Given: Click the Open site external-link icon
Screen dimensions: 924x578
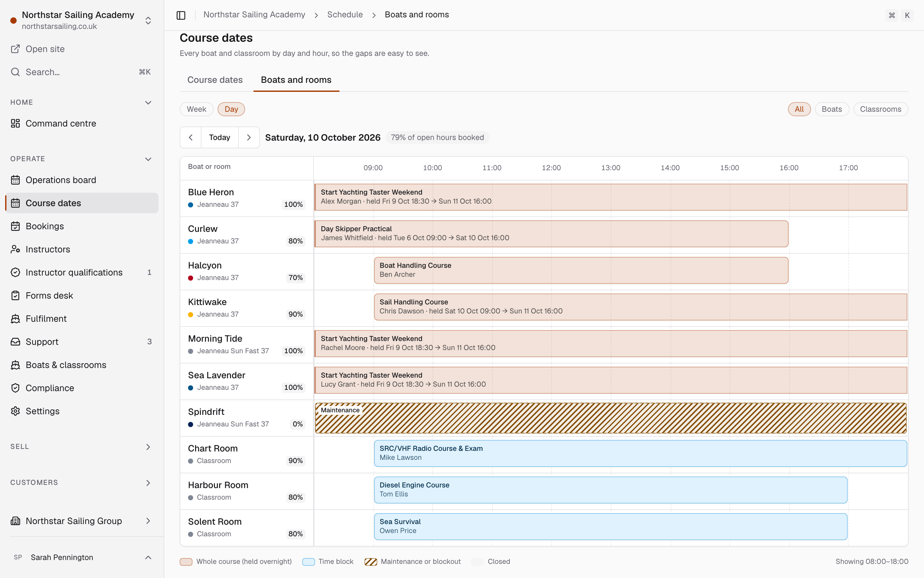Looking at the screenshot, I should click(15, 49).
